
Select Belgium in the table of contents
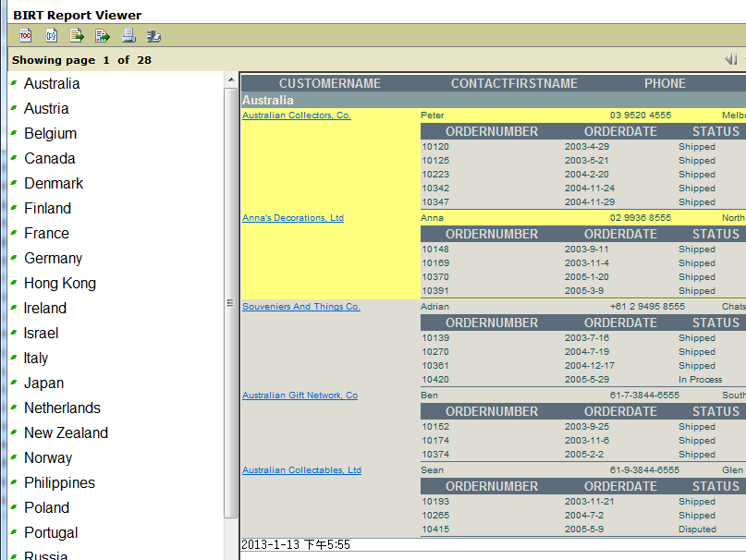tap(51, 134)
